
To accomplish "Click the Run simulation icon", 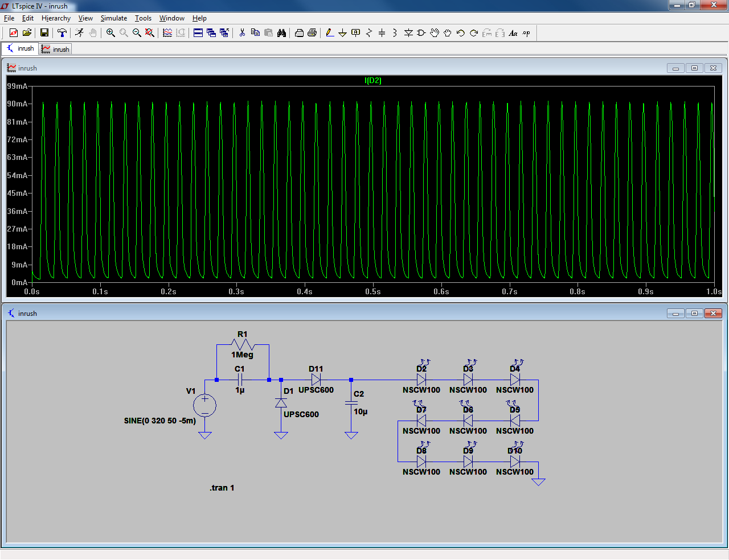I will [x=79, y=33].
